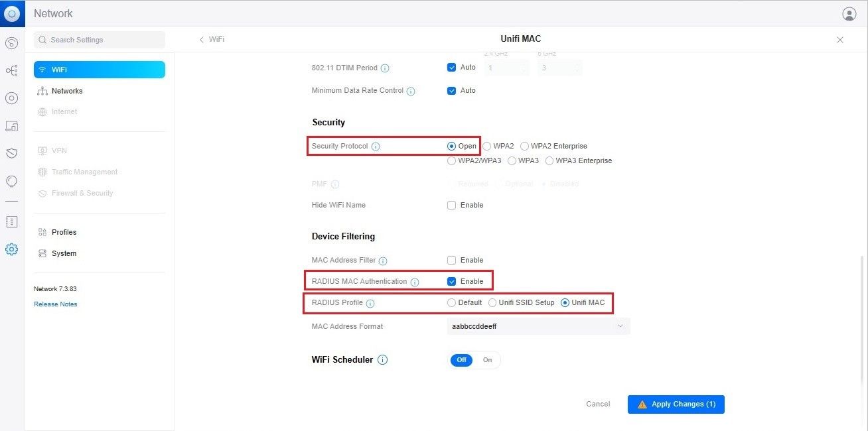Open the Traffic shield icon in rail
Viewport: 868px width, 431px height.
pyautogui.click(x=11, y=153)
